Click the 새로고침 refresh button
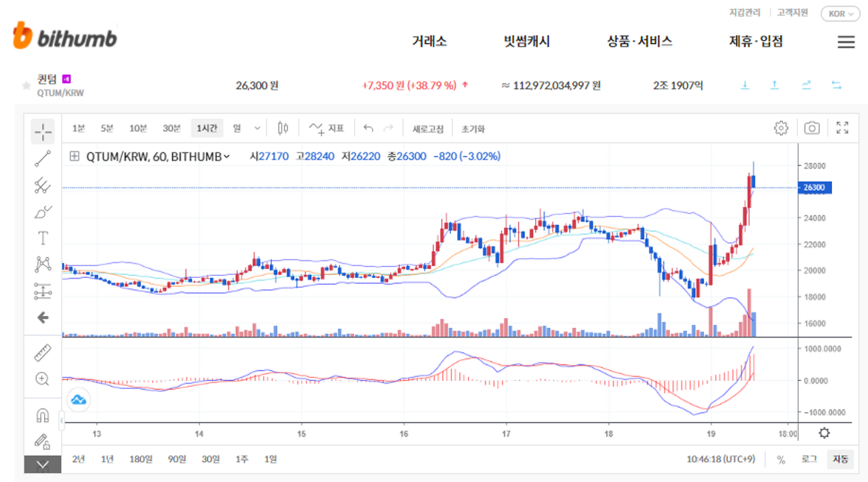Image resolution: width=868 pixels, height=482 pixels. pyautogui.click(x=428, y=129)
